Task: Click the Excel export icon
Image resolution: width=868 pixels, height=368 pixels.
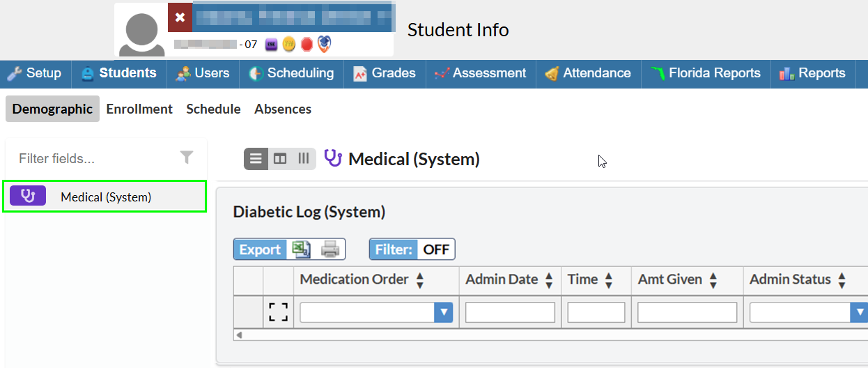Action: coord(301,249)
